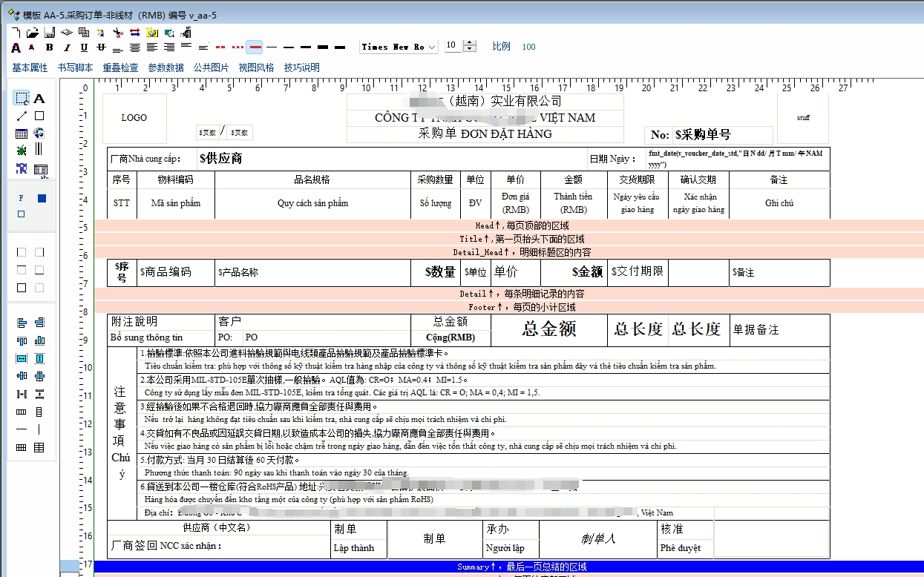Screen dimensions: 924x577
Task: Click the align left edges icon
Action: click(x=22, y=323)
